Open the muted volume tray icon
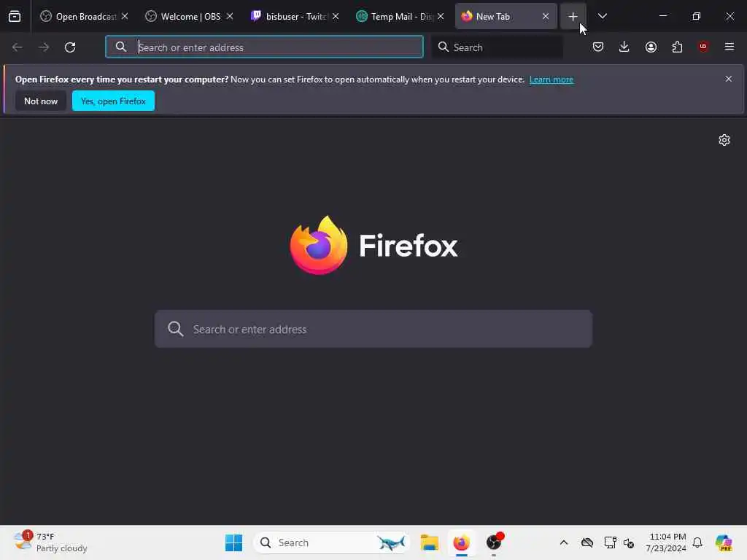This screenshot has width=747, height=560. click(629, 542)
